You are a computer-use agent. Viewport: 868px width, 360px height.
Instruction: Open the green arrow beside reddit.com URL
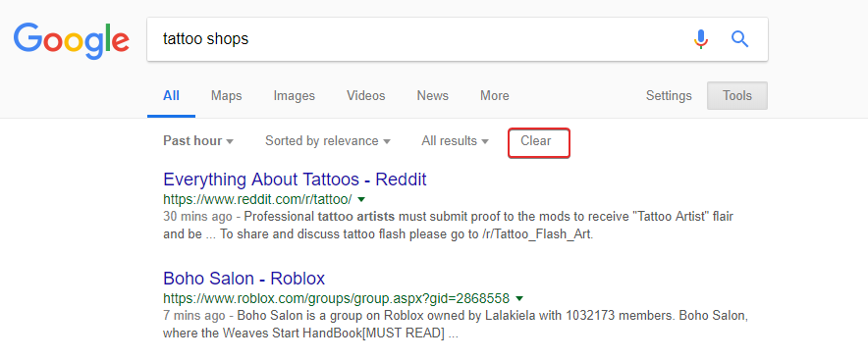(x=361, y=198)
